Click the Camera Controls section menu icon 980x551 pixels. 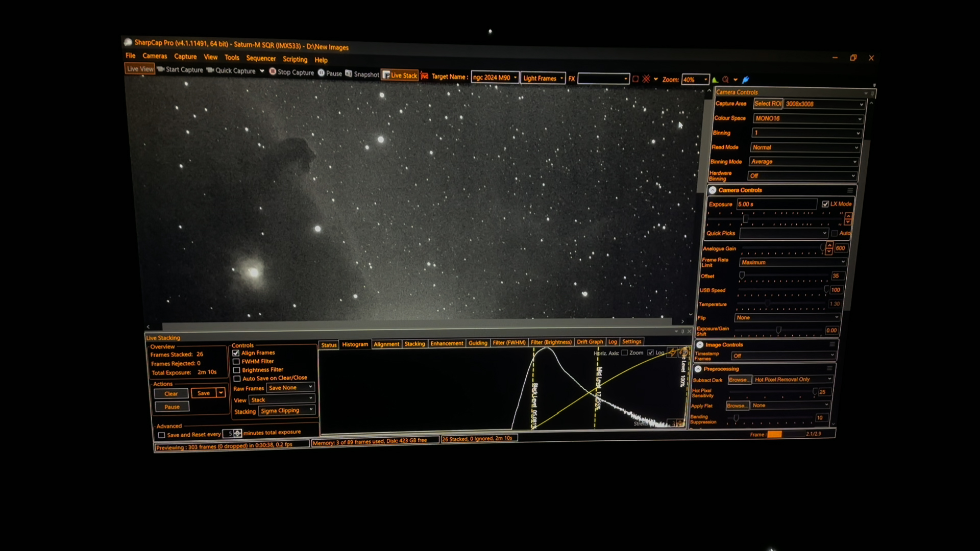coord(850,190)
